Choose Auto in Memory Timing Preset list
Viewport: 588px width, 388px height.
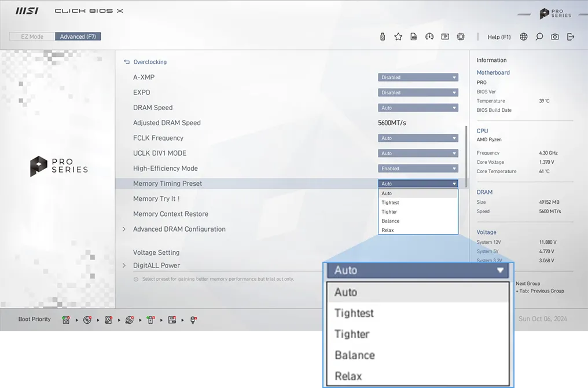pyautogui.click(x=418, y=193)
